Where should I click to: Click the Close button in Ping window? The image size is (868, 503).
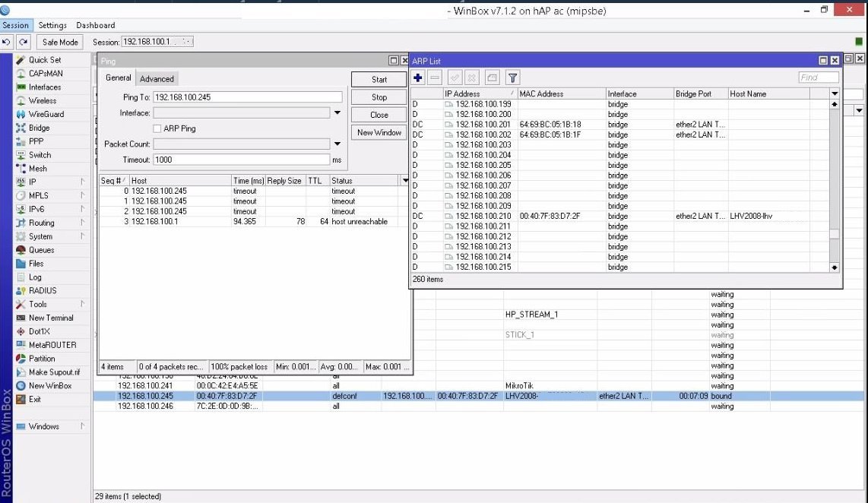(379, 115)
